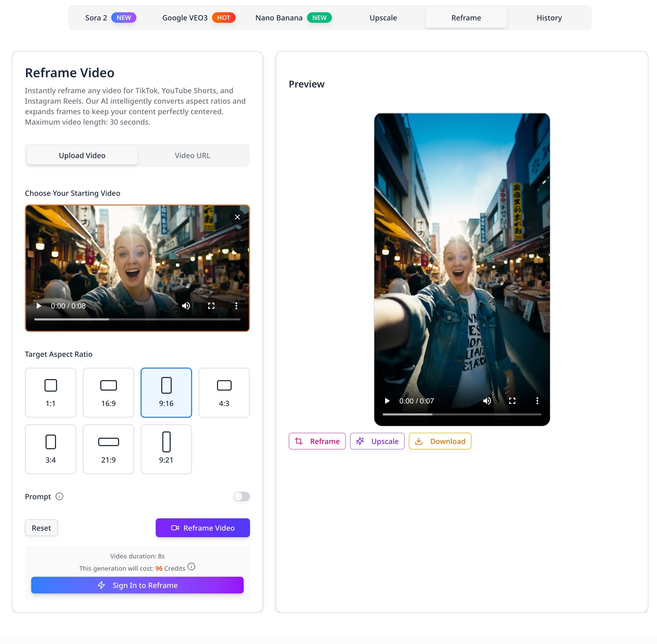Click the credits cost info icon
This screenshot has width=657, height=644.
191,567
